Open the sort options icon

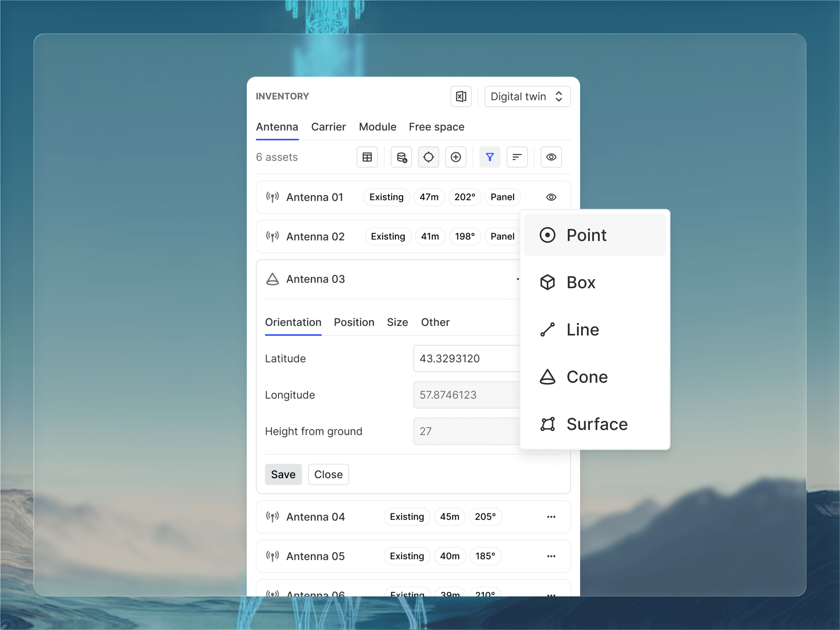pos(517,157)
